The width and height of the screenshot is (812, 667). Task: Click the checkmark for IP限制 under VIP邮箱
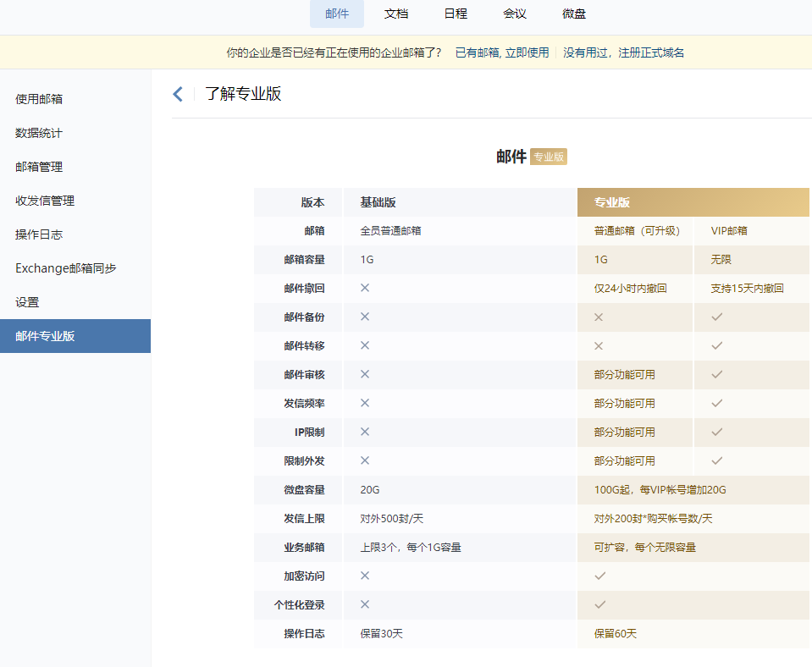click(x=717, y=432)
